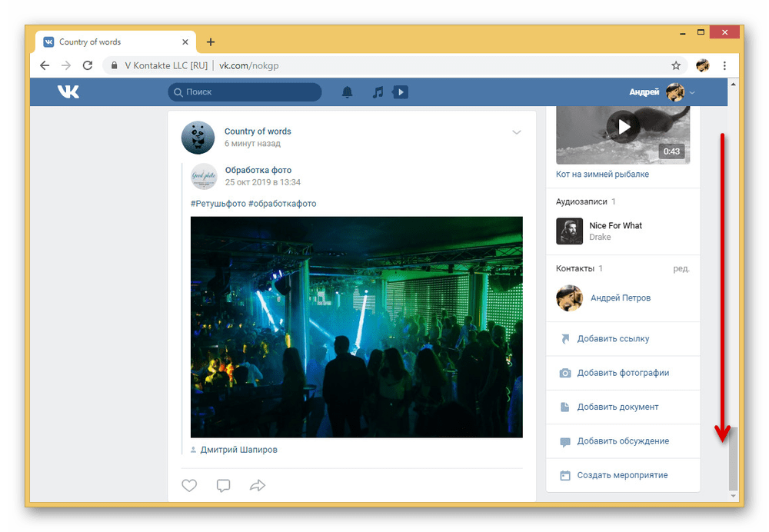Open the Андрей profile menu
Viewport: 769px width, 532px height.
(661, 92)
